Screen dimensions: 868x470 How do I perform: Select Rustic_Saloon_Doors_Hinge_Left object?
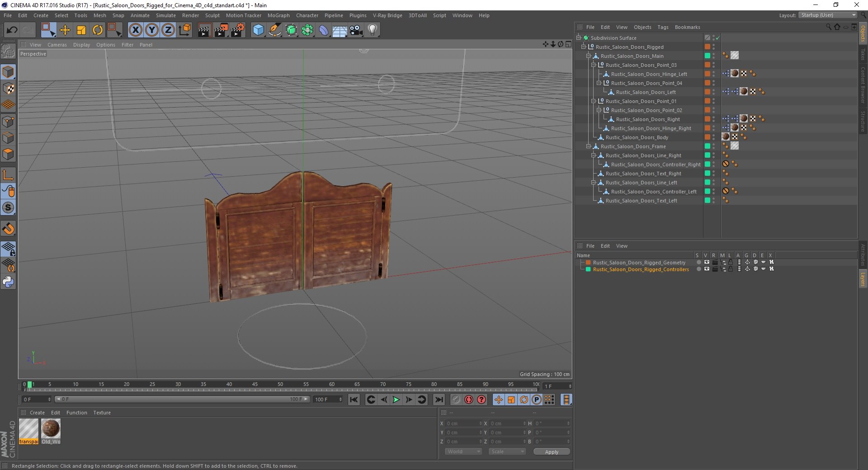click(649, 74)
